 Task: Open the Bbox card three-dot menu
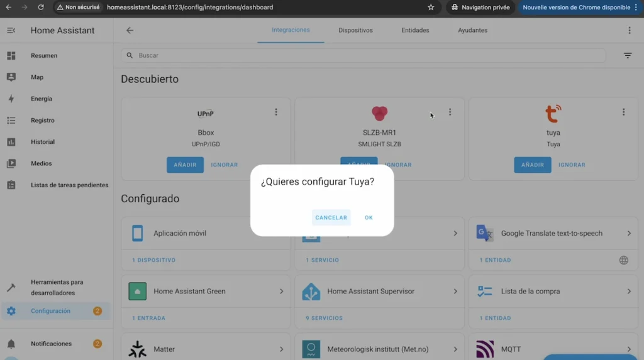pos(276,112)
